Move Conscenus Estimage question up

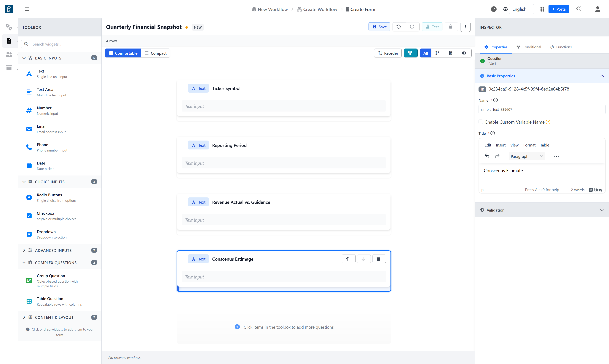(348, 259)
